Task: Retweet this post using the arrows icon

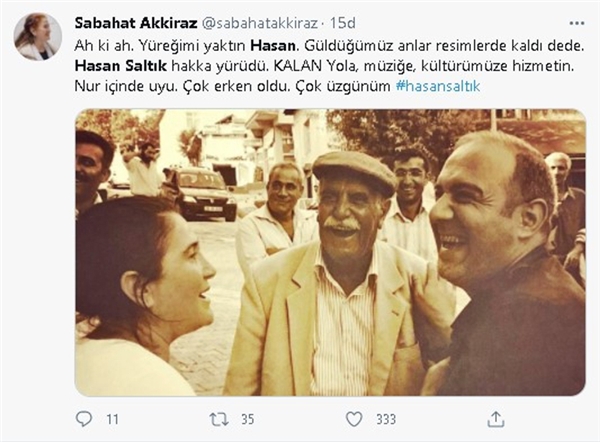Action: tap(219, 419)
